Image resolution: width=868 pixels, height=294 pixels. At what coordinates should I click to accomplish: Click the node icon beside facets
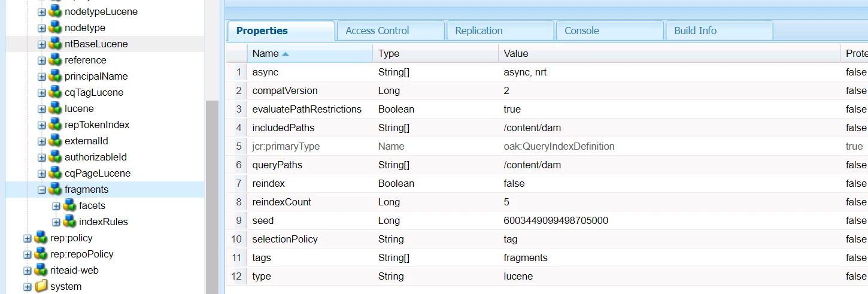point(69,205)
